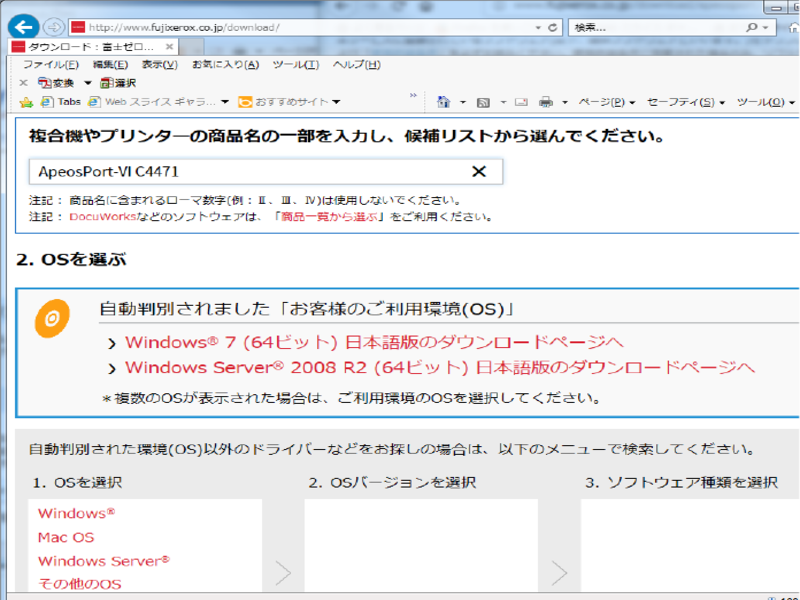Click the read mail icon in command bar
Image resolution: width=800 pixels, height=600 pixels.
pyautogui.click(x=521, y=102)
